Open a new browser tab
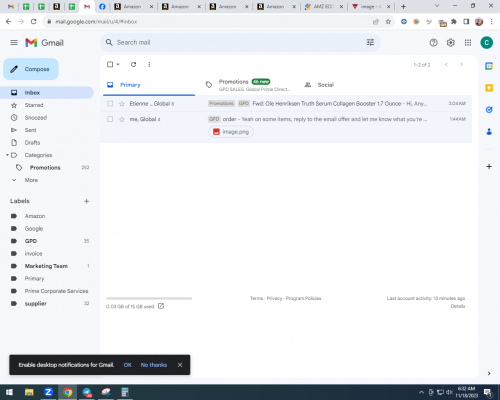The height and width of the screenshot is (400, 500). [x=403, y=7]
